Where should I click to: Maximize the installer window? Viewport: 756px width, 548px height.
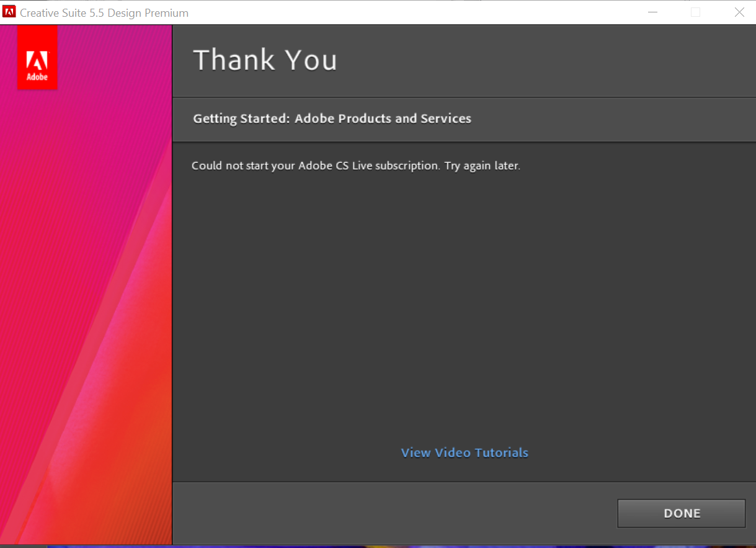[x=695, y=12]
